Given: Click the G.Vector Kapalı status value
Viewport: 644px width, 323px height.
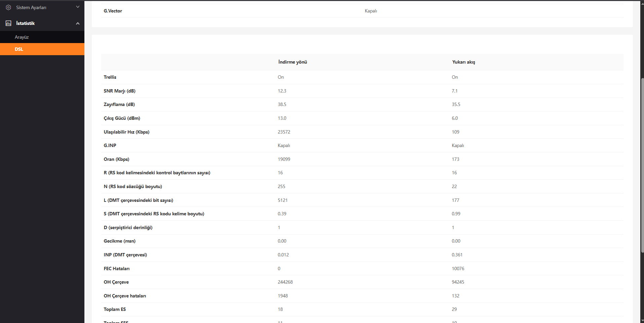Looking at the screenshot, I should click(x=371, y=11).
